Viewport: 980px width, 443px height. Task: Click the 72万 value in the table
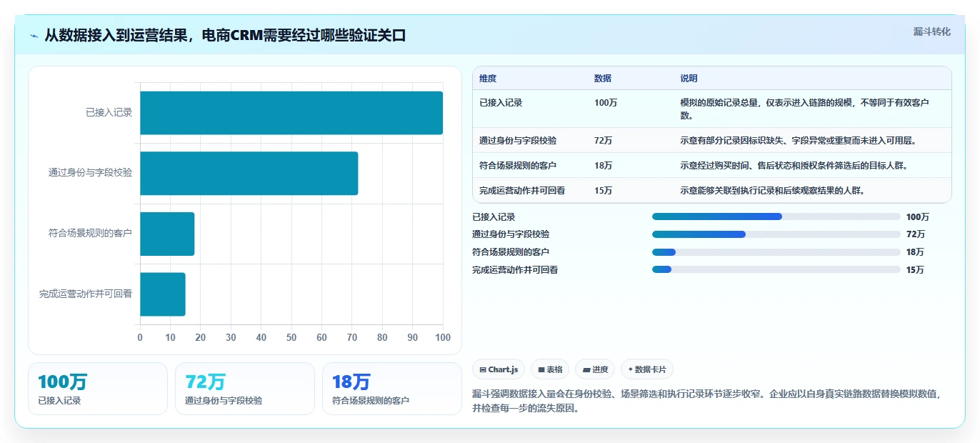(x=603, y=141)
